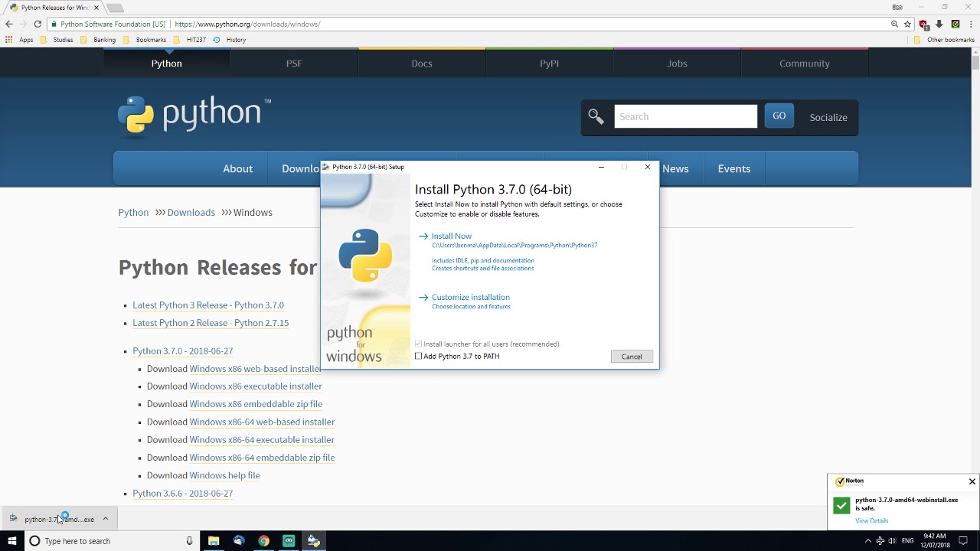Open Latest Python 2 Release - Python 2.7.15

211,323
